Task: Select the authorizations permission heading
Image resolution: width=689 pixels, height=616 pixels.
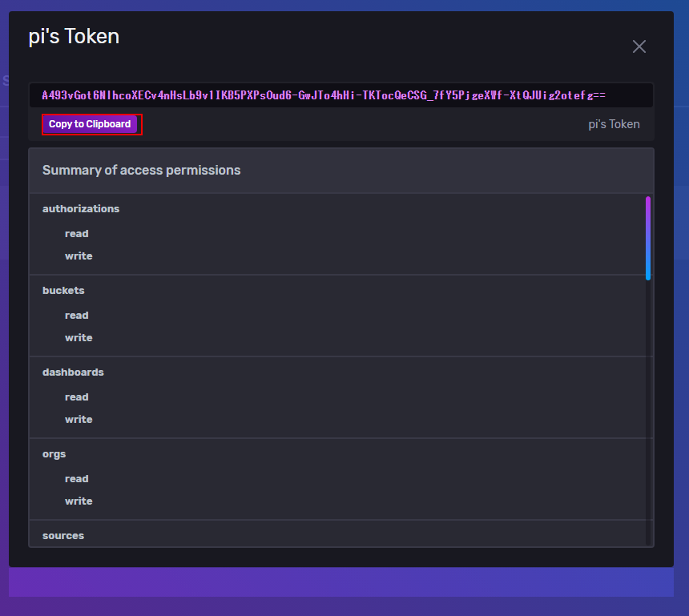Action: coord(81,209)
